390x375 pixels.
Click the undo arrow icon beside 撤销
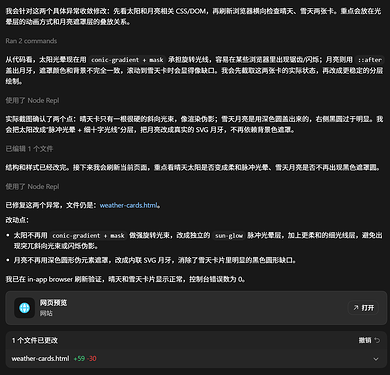[x=377, y=340]
